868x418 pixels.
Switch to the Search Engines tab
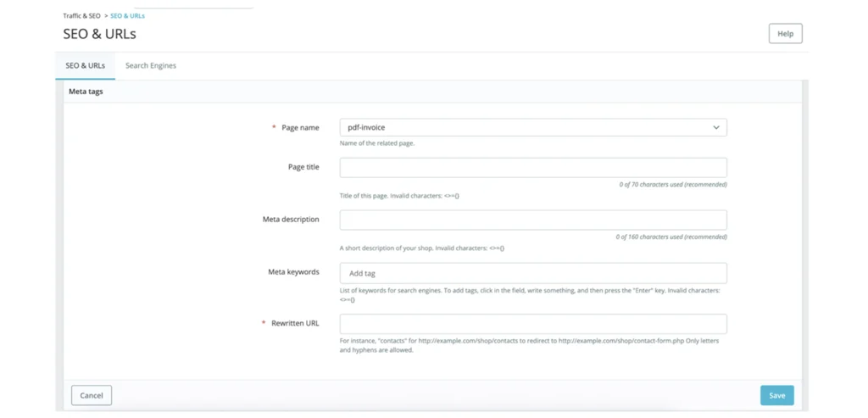[151, 65]
